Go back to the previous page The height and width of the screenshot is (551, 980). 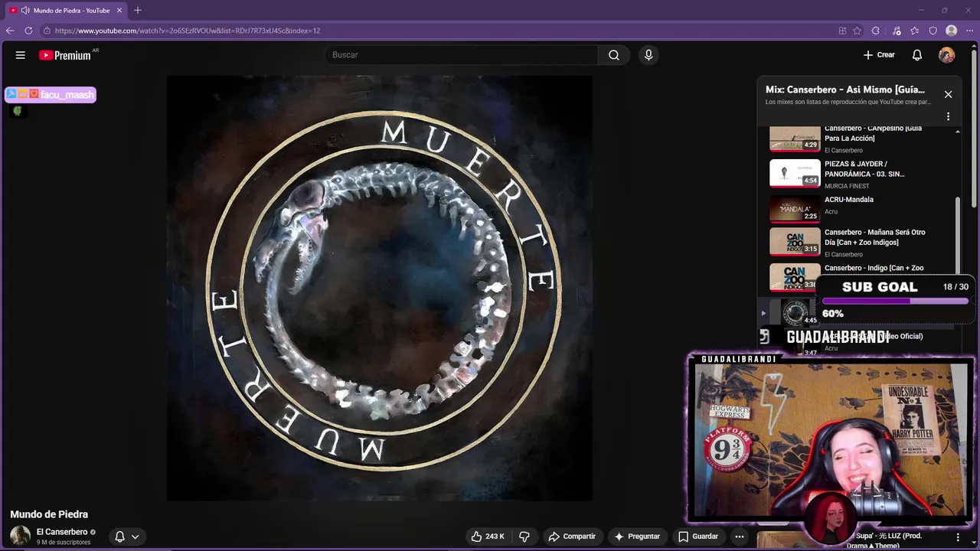[10, 31]
